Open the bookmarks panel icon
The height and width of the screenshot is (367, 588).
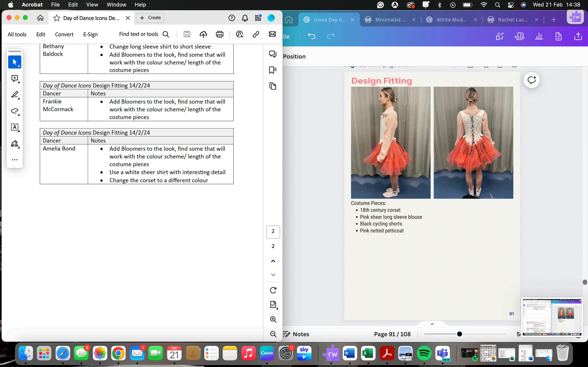(x=273, y=70)
